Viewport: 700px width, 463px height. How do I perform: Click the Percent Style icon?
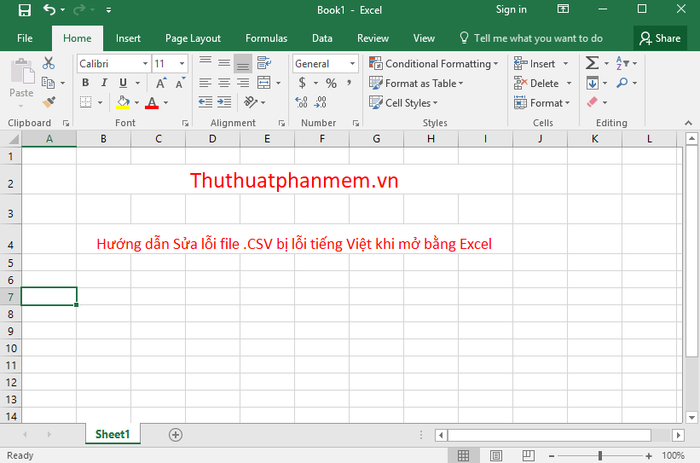tap(331, 83)
